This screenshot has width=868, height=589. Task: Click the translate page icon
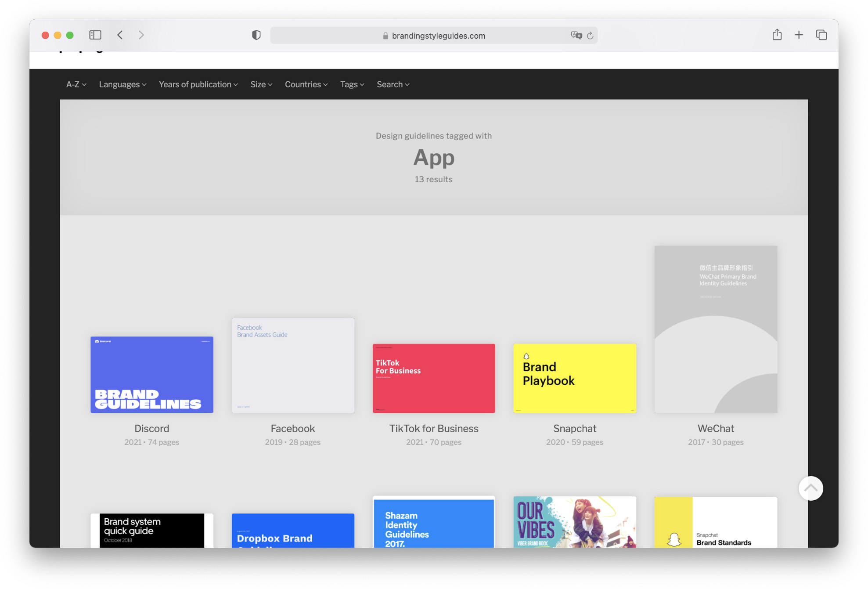coord(576,36)
